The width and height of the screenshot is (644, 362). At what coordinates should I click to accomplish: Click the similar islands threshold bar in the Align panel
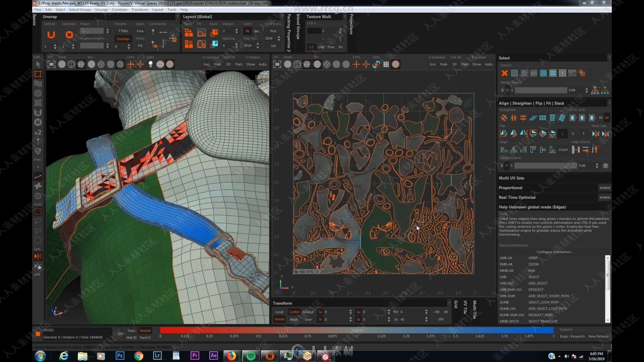click(546, 166)
